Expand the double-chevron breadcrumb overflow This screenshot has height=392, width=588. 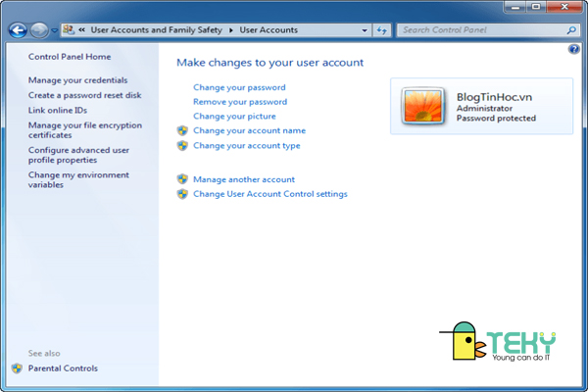[x=81, y=29]
